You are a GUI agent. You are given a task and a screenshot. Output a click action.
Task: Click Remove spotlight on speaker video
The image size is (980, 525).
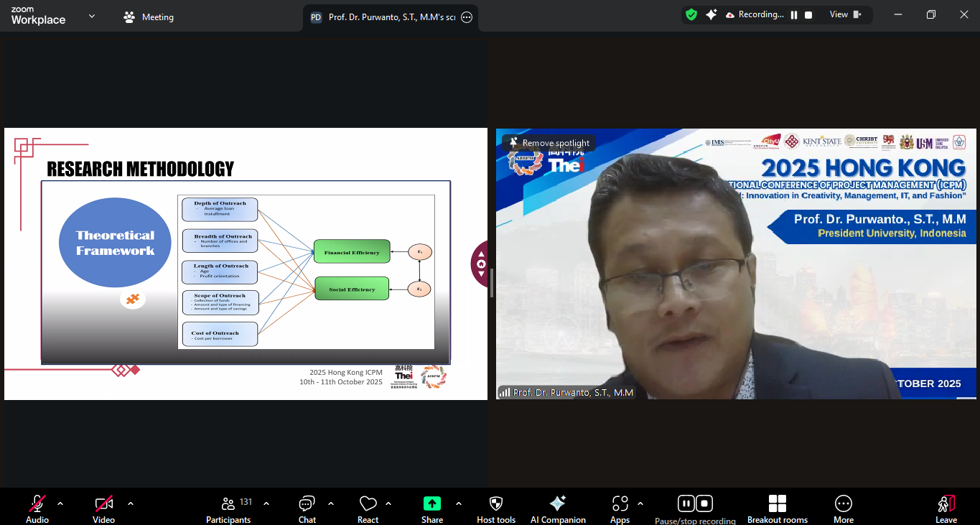pyautogui.click(x=549, y=143)
